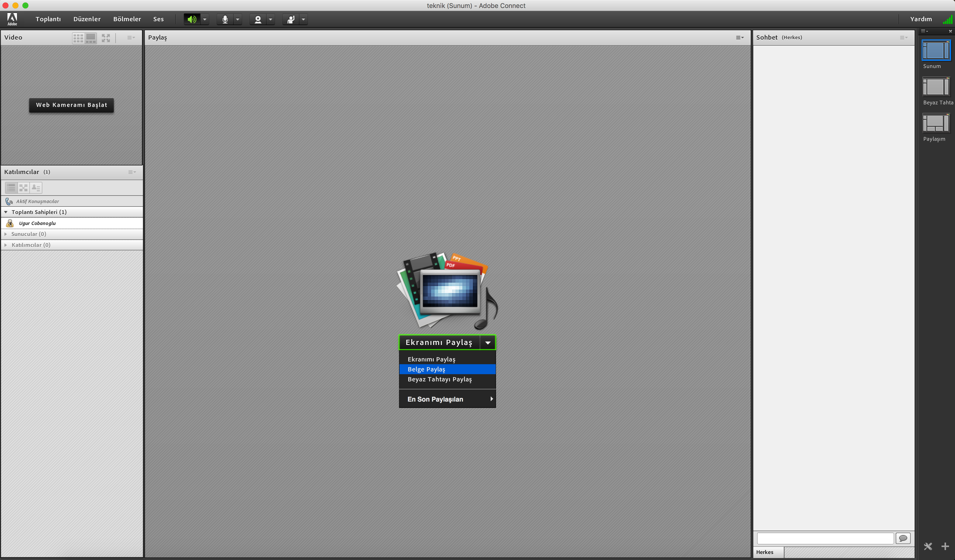Check the green connection status bars
This screenshot has height=560, width=955.
[x=948, y=19]
